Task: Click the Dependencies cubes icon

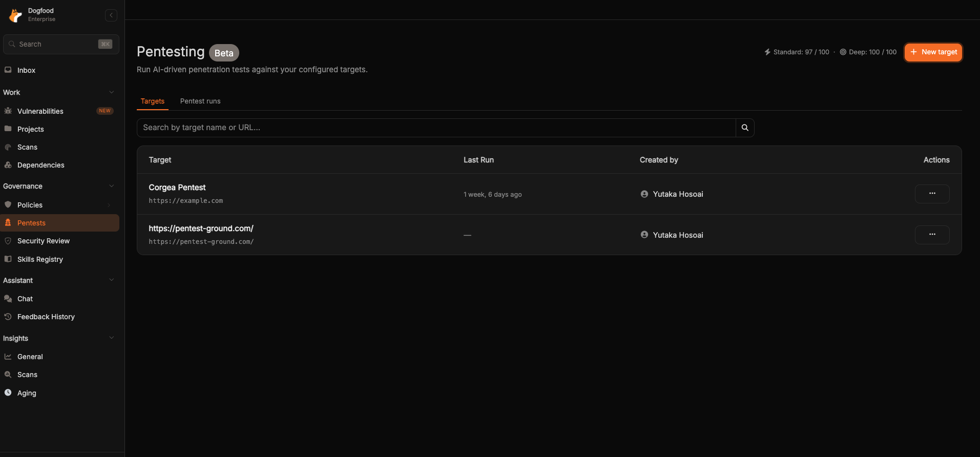Action: coord(8,165)
